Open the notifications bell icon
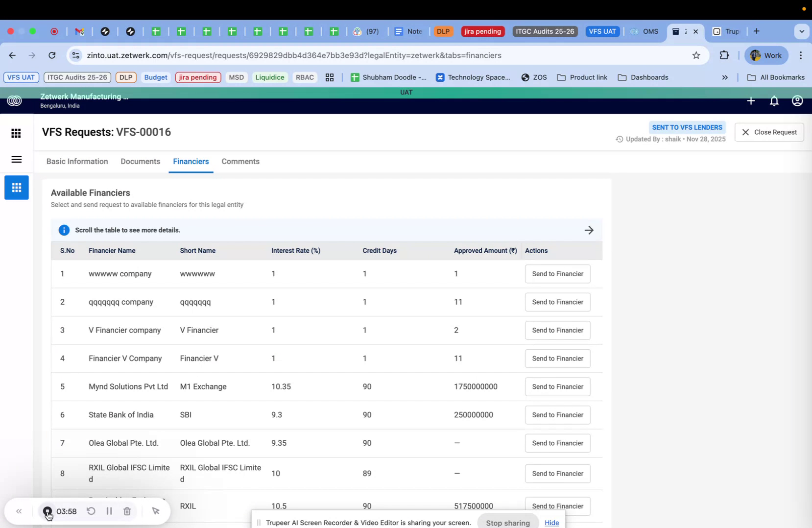 tap(774, 101)
